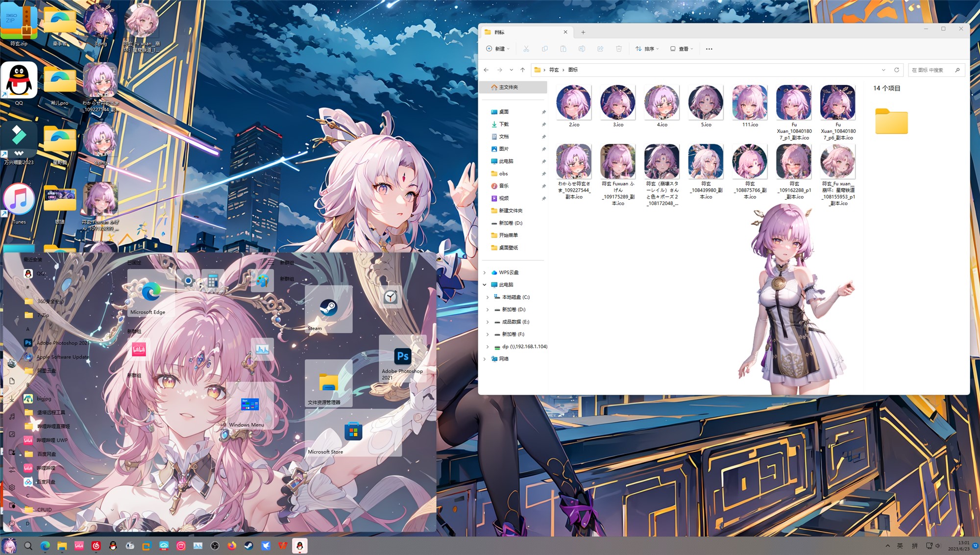Click the 符玄 breadcrumb in address bar
The height and width of the screenshot is (555, 980).
tap(554, 70)
